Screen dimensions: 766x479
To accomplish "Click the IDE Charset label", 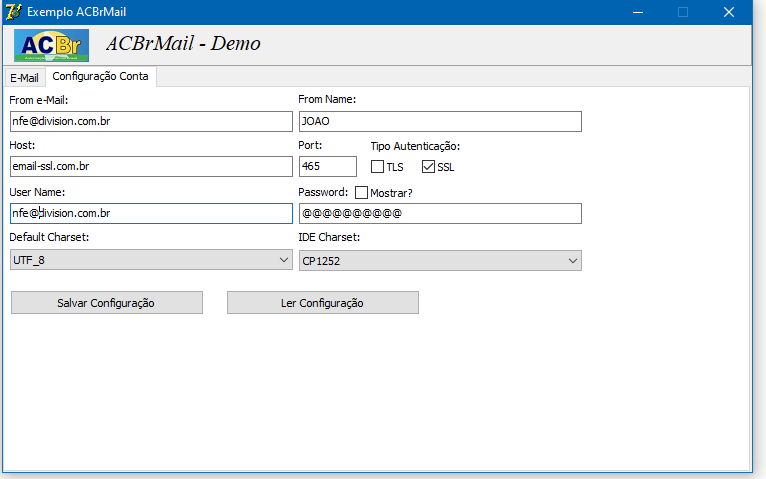I will pos(329,237).
